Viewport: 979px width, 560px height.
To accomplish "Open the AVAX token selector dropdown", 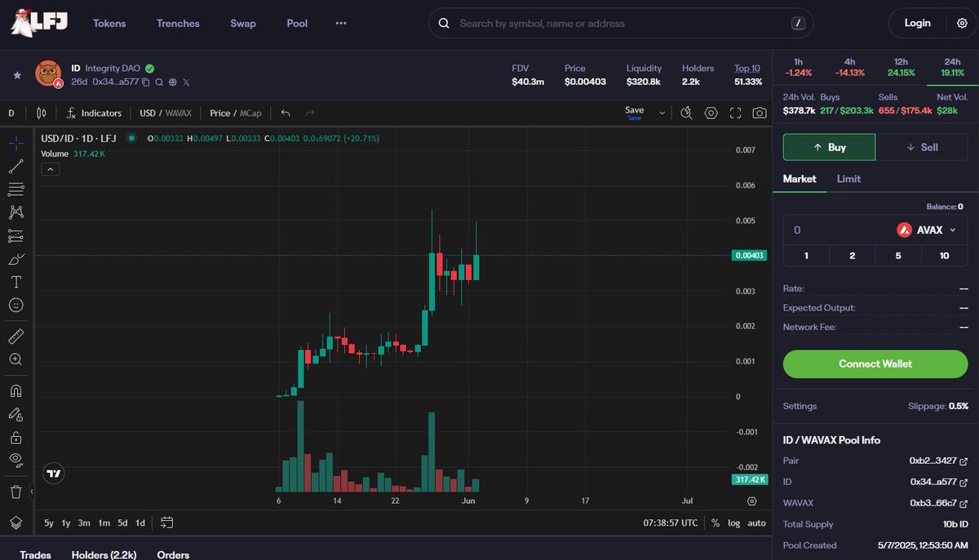I will coord(925,230).
